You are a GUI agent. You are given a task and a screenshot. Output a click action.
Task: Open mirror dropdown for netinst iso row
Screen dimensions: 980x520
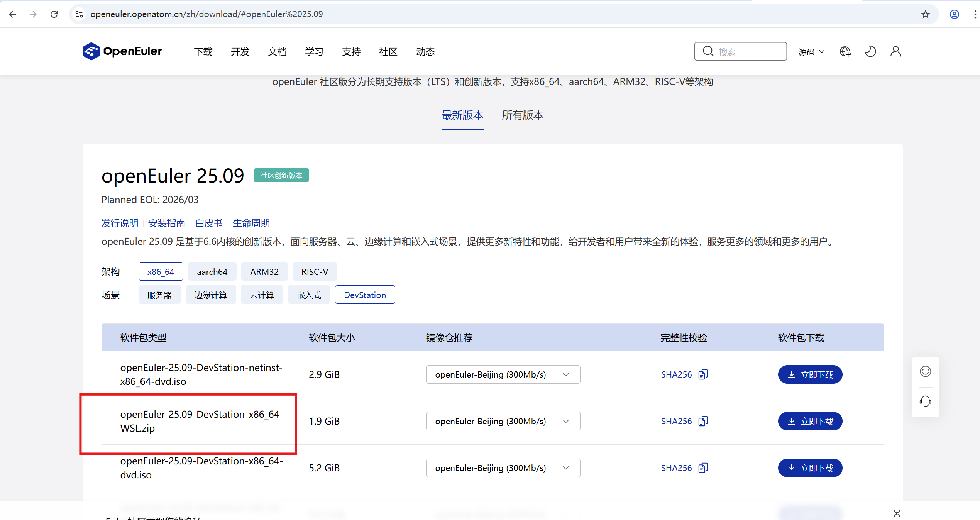[503, 374]
